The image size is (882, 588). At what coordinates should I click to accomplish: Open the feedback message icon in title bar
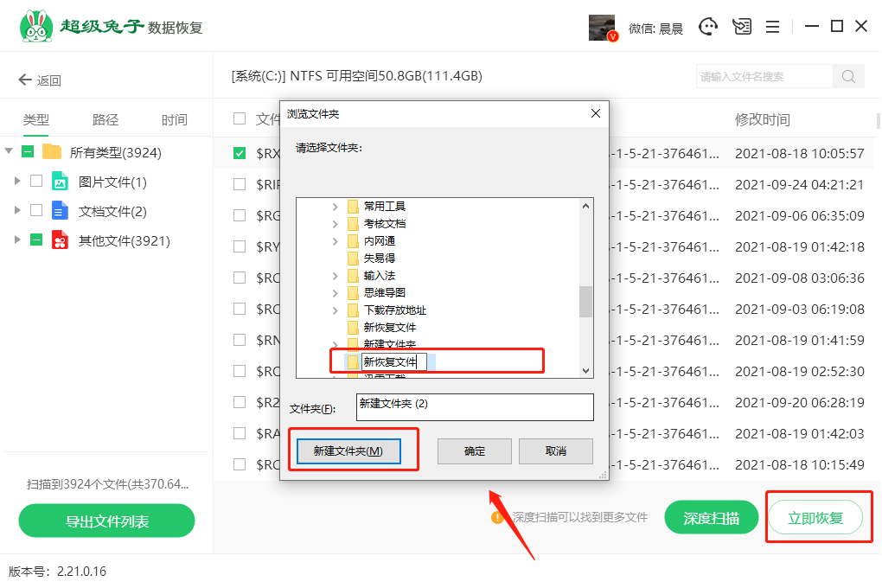click(741, 27)
